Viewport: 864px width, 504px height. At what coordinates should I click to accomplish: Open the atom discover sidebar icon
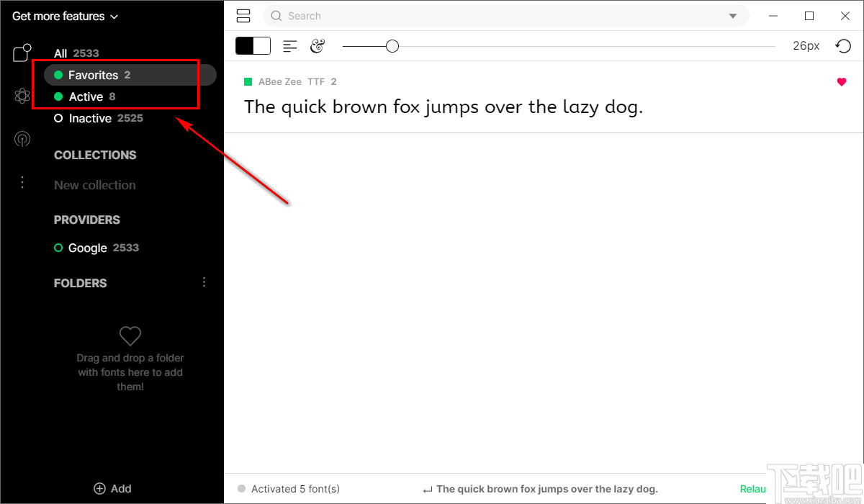tap(22, 96)
